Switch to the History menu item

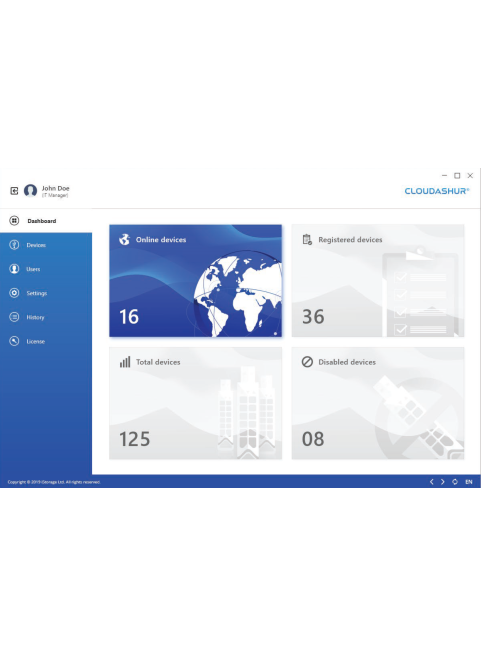(x=46, y=317)
